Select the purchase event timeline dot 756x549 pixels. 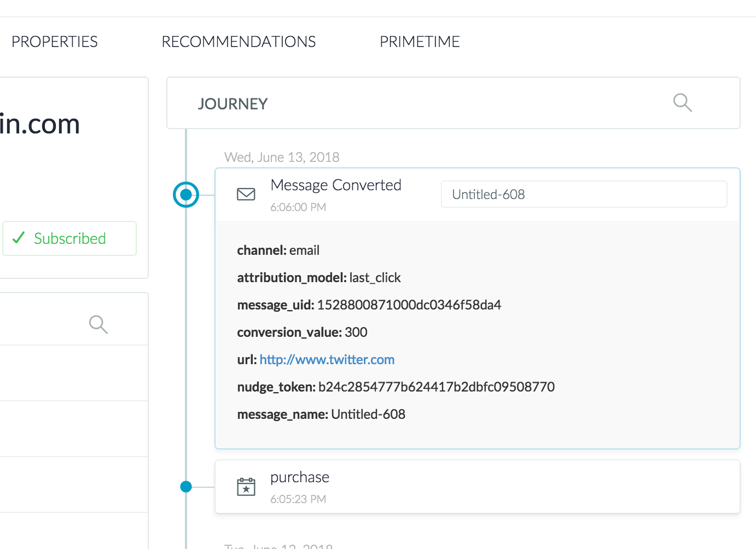point(186,487)
